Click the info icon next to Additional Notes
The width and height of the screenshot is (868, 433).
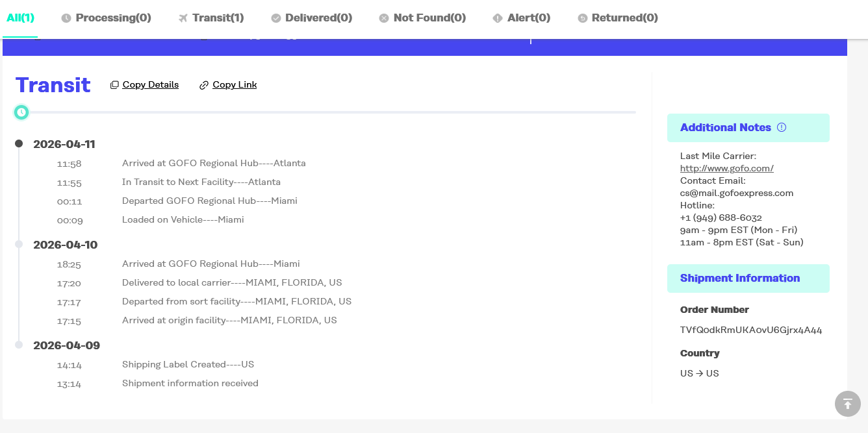pyautogui.click(x=782, y=127)
